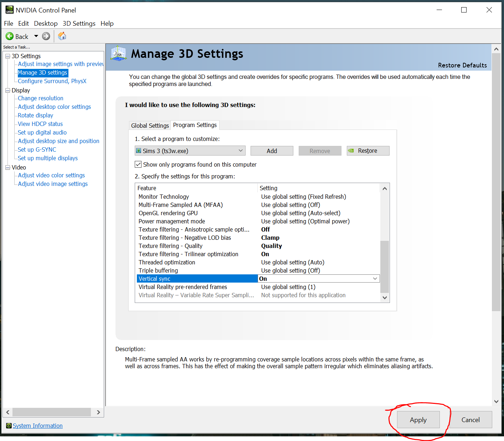Collapse the Video tree node
Viewport: 504px width, 441px height.
8,167
